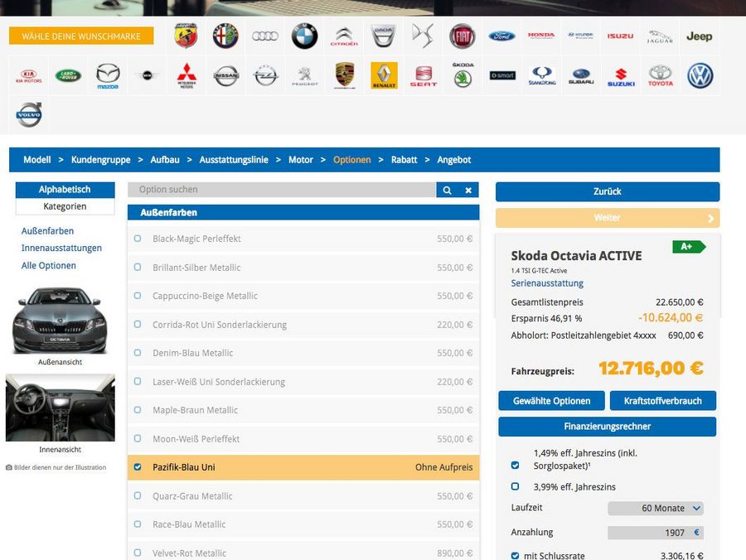Go to Motor step in breadcrumb
Image resolution: width=746 pixels, height=560 pixels.
tap(301, 160)
